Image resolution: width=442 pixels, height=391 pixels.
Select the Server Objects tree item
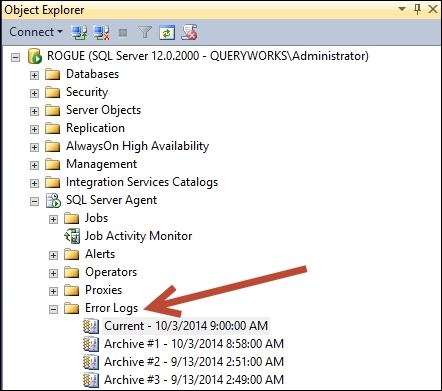103,110
